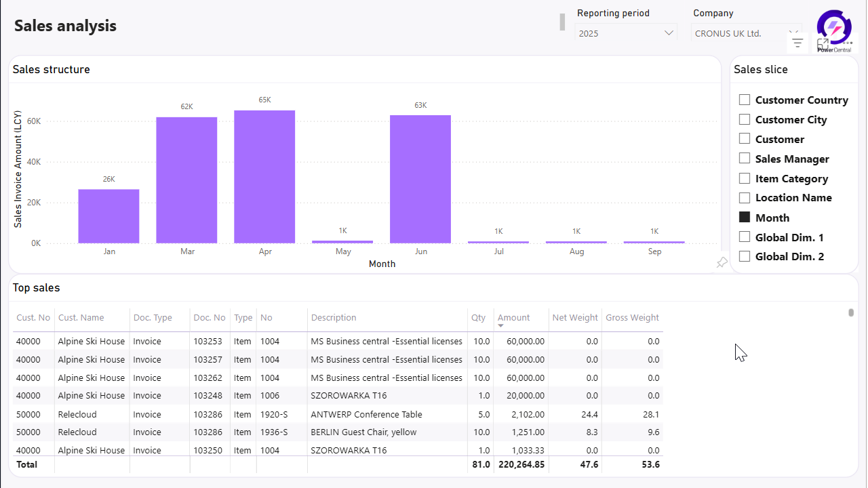This screenshot has width=868, height=488.
Task: Sort table by the Cust. Name header
Action: [x=81, y=317]
